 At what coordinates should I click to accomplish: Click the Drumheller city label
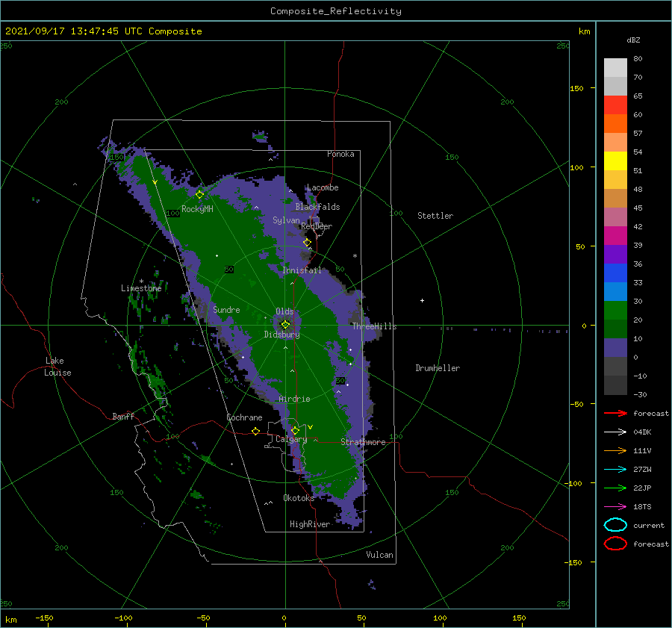pyautogui.click(x=438, y=368)
